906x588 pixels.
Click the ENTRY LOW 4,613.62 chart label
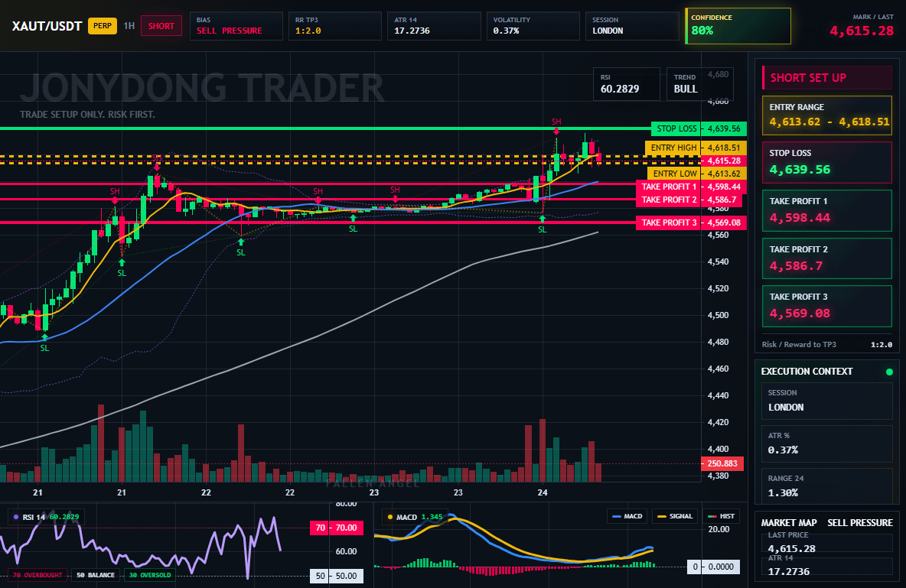(x=697, y=174)
